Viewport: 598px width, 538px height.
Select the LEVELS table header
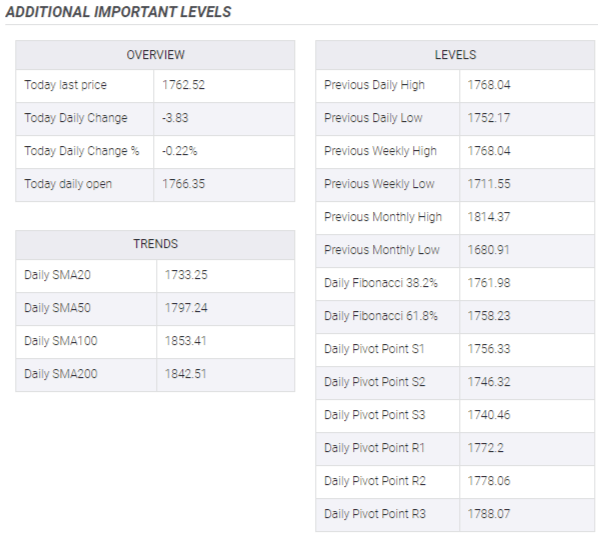(455, 55)
